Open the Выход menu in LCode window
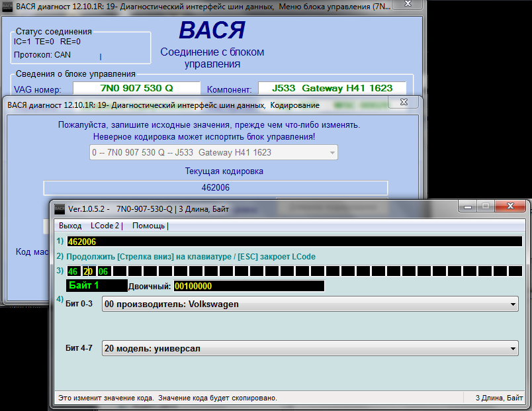The width and height of the screenshot is (532, 411). coord(70,226)
